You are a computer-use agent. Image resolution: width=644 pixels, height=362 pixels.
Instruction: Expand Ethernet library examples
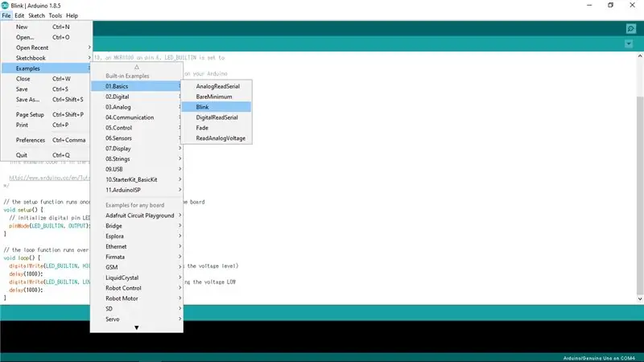(x=136, y=247)
